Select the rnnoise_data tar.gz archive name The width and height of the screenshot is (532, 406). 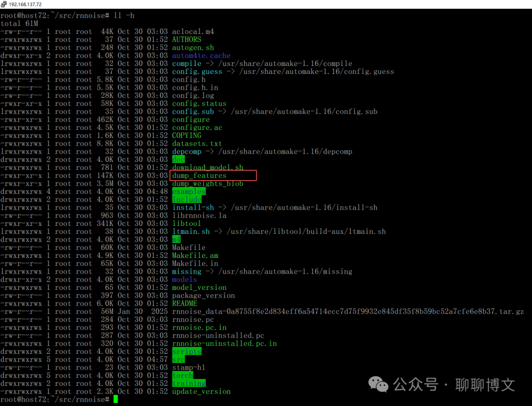pyautogui.click(x=348, y=312)
